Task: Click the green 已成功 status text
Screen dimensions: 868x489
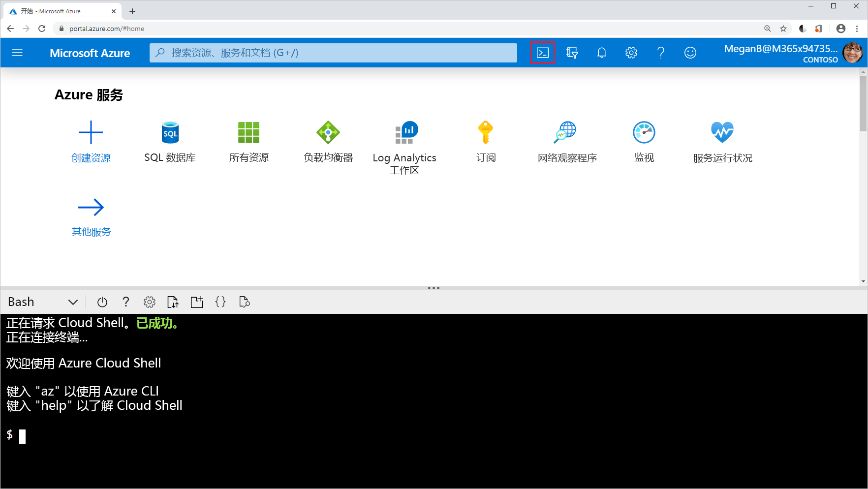Action: [x=157, y=323]
